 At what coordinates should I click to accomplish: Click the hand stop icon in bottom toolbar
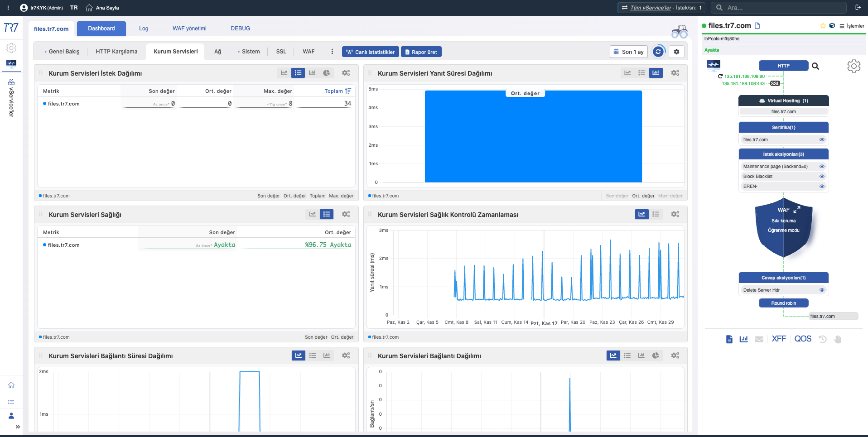[x=838, y=339]
